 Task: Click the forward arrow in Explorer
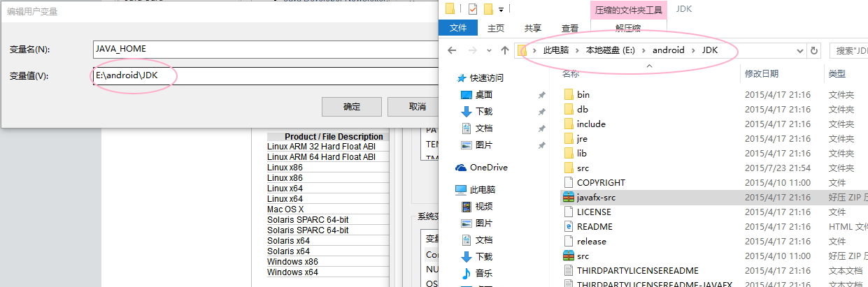[471, 50]
